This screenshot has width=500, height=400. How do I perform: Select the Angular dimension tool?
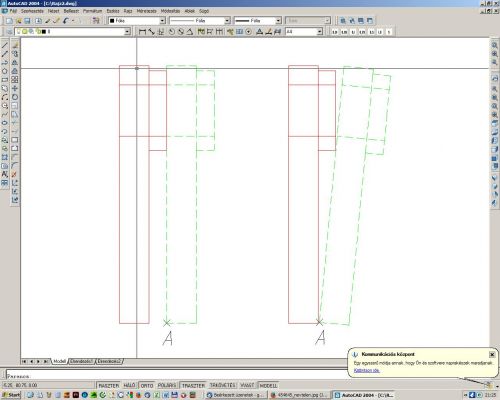click(x=190, y=32)
